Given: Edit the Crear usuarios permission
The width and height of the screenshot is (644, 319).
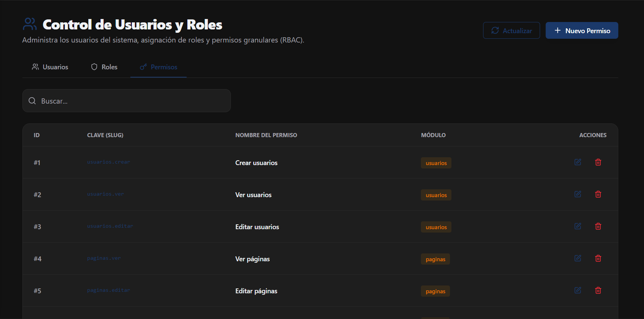Looking at the screenshot, I should (x=578, y=162).
